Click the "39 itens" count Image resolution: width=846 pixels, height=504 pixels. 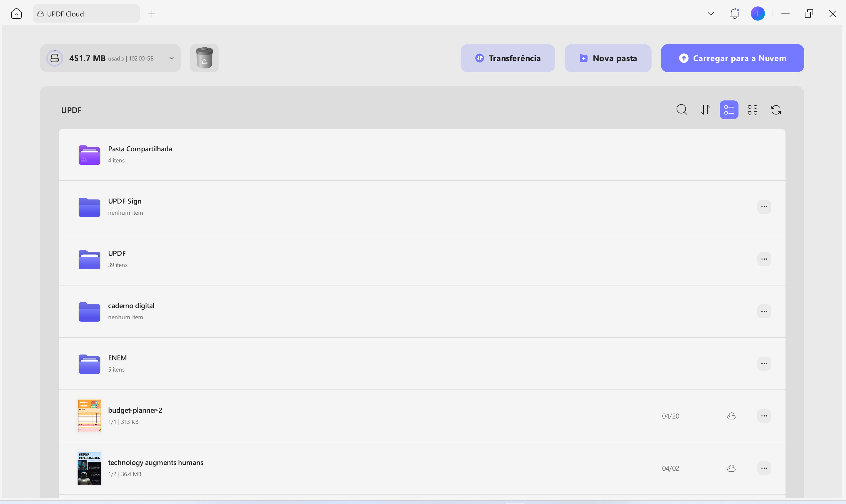[x=118, y=265]
